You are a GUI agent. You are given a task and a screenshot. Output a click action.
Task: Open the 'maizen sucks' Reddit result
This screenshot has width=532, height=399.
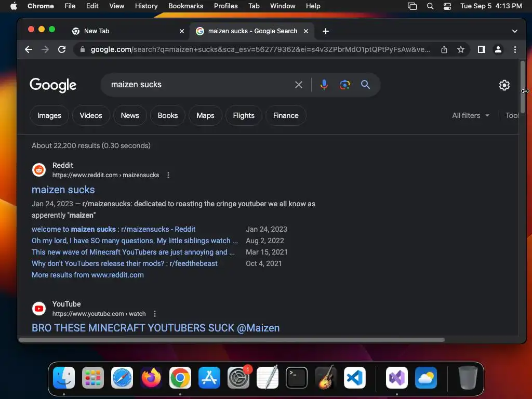tap(63, 190)
